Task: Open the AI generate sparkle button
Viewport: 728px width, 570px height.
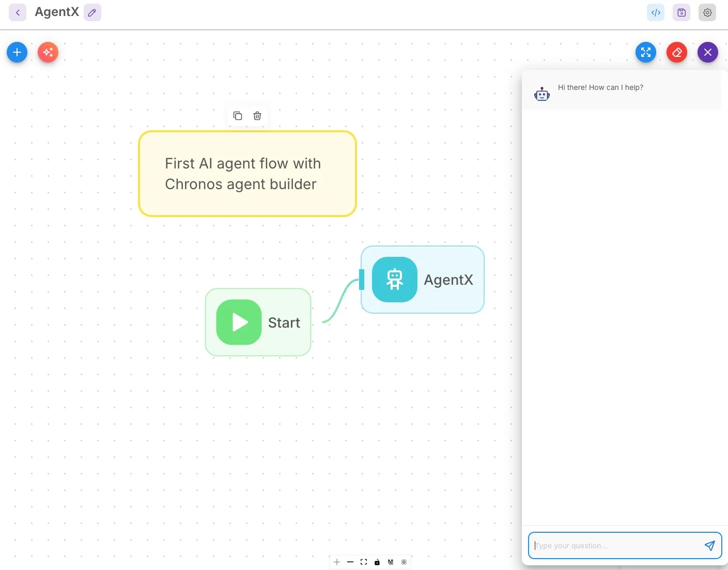Action: click(x=48, y=52)
